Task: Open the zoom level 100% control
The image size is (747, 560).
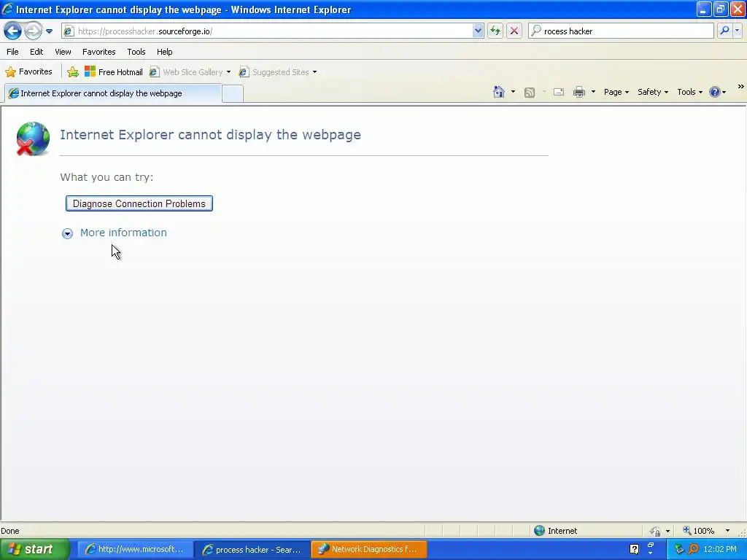Action: (x=700, y=531)
